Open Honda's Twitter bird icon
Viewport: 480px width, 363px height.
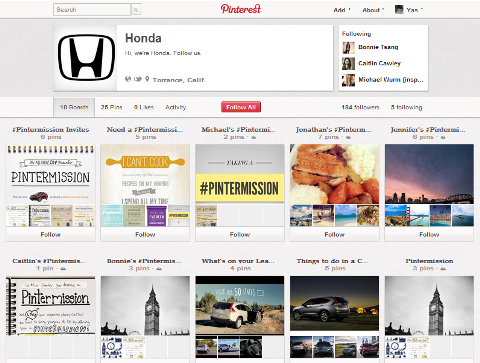(138, 79)
